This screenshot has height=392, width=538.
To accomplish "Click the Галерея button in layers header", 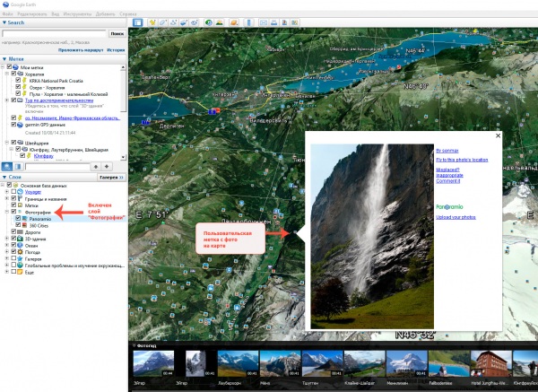I will 111,178.
